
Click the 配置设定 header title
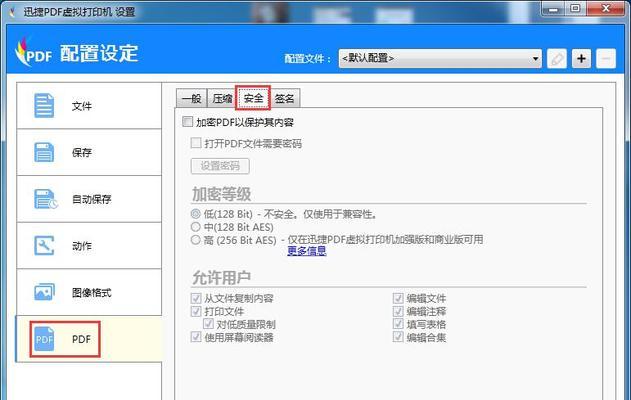point(99,53)
